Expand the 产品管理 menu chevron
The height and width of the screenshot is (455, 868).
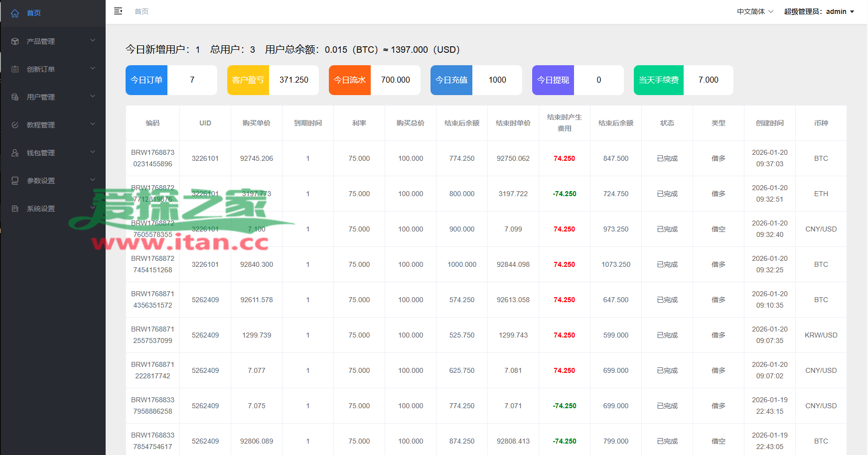(93, 40)
